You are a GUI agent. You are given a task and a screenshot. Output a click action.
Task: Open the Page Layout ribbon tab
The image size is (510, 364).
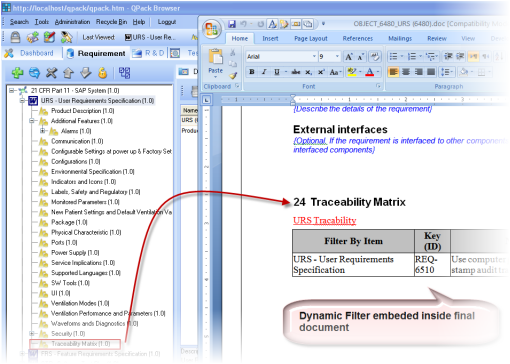[x=311, y=39]
